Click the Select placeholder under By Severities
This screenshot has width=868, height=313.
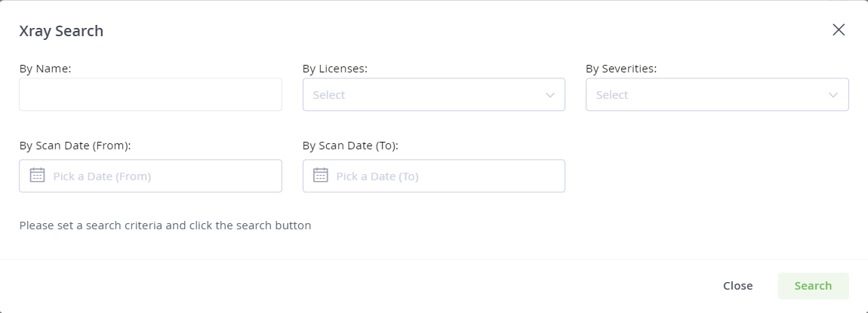pyautogui.click(x=611, y=95)
